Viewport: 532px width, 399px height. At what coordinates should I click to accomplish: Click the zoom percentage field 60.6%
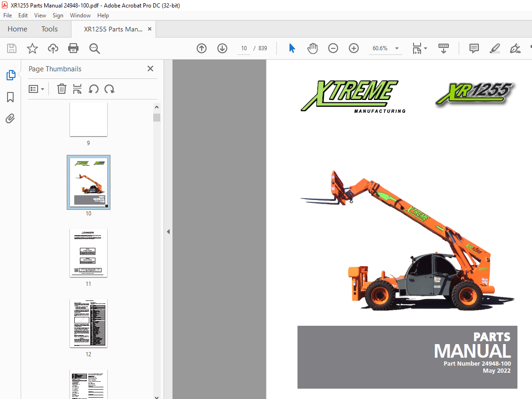pyautogui.click(x=380, y=48)
